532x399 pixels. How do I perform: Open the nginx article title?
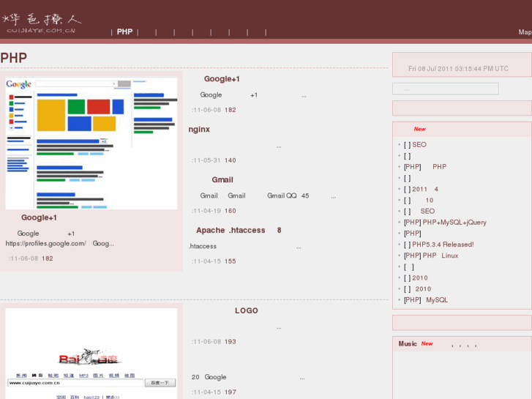click(x=199, y=130)
